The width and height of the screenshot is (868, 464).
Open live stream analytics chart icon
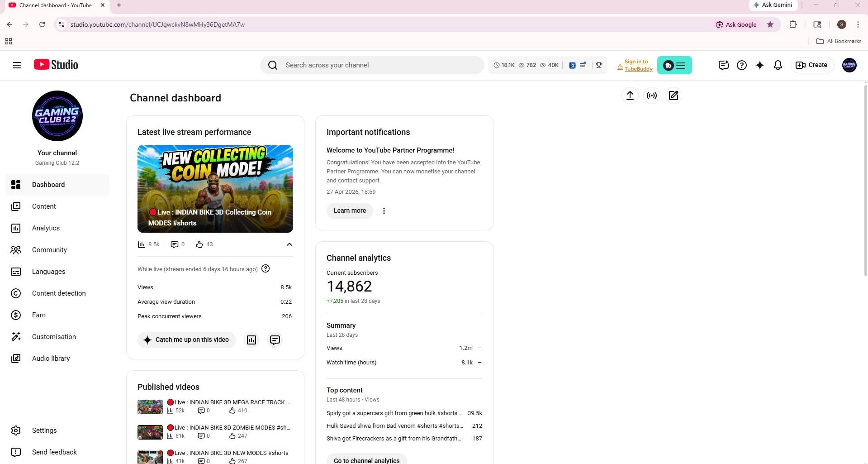[x=251, y=340]
